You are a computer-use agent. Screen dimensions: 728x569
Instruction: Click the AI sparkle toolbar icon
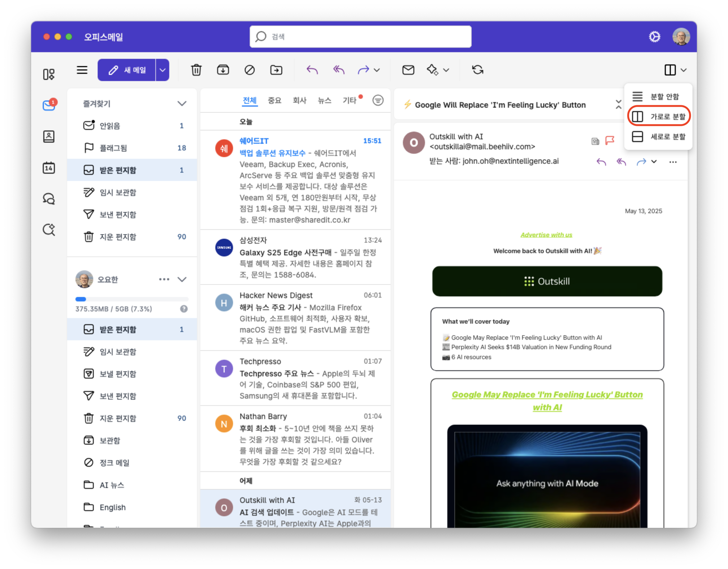click(x=432, y=70)
